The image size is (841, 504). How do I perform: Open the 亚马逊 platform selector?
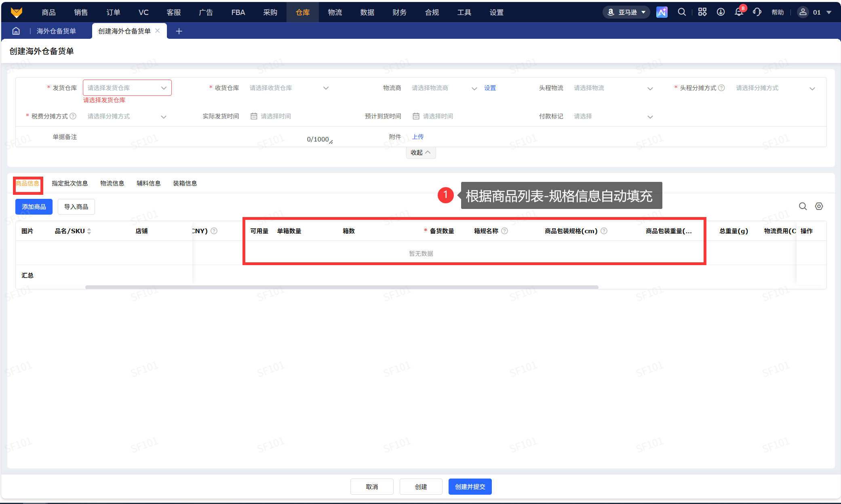point(626,12)
